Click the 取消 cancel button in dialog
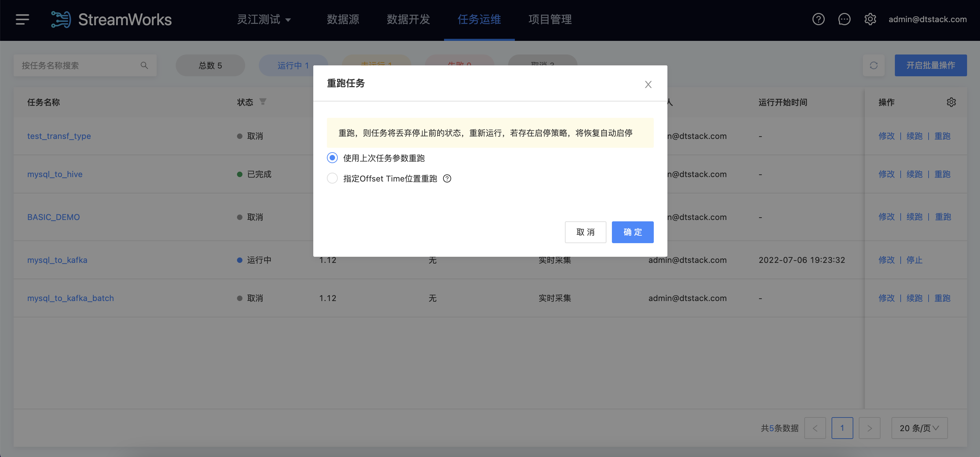Viewport: 980px width, 457px height. click(x=585, y=232)
